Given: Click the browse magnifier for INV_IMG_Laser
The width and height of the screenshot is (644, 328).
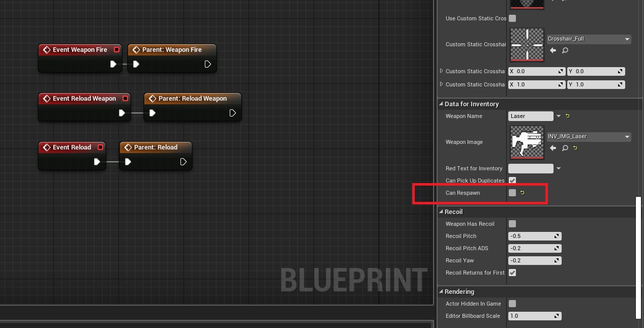Looking at the screenshot, I should [565, 148].
